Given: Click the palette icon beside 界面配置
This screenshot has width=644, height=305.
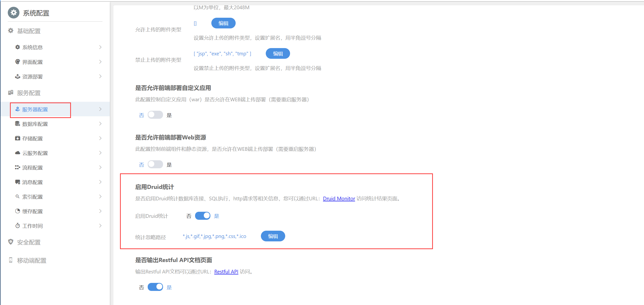Looking at the screenshot, I should click(x=17, y=62).
